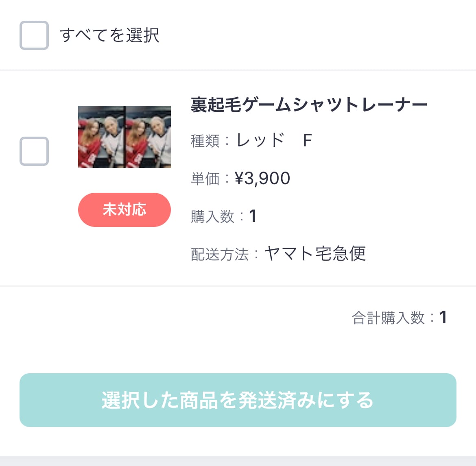The width and height of the screenshot is (476, 466).
Task: Check the すべてを選択 checkbox
Action: 34,35
